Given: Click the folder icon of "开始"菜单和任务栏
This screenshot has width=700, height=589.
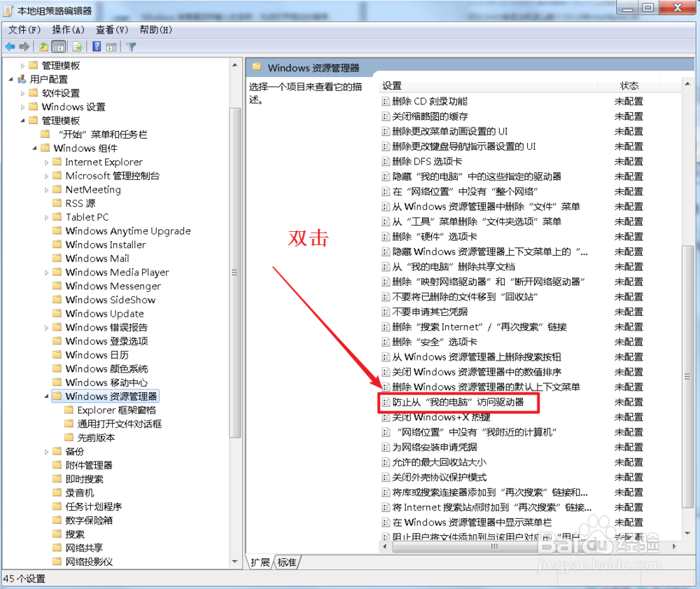Looking at the screenshot, I should tap(45, 134).
